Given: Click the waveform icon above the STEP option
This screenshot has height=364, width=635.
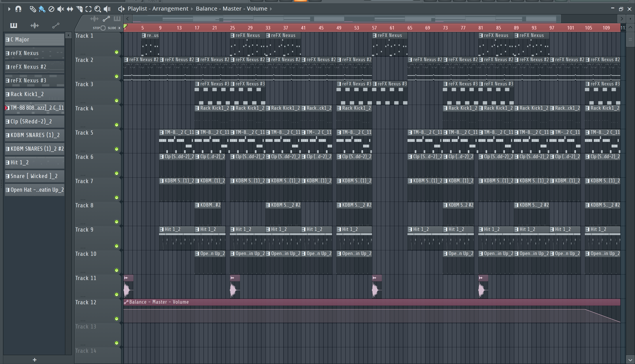Looking at the screenshot, I should (x=94, y=19).
